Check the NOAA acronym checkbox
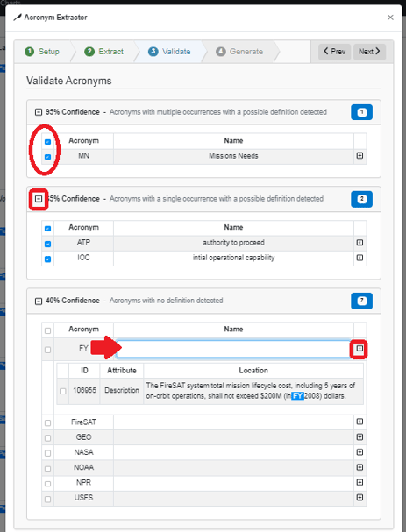The image size is (406, 532). click(48, 469)
